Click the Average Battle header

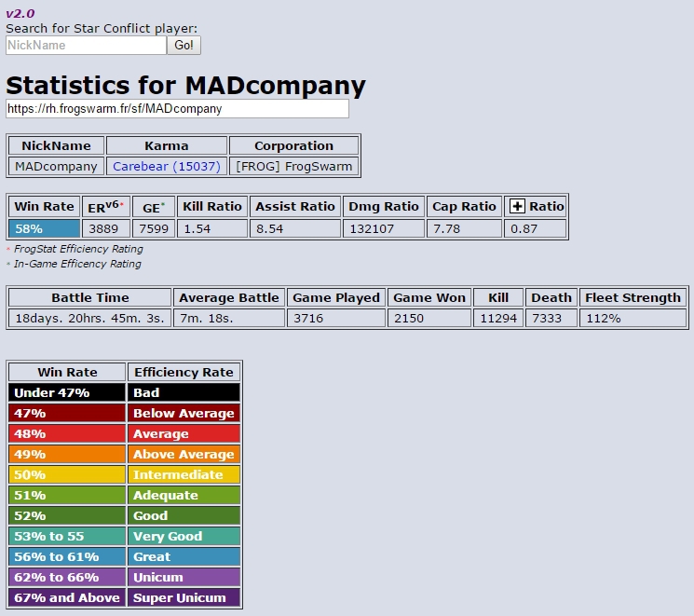point(229,297)
